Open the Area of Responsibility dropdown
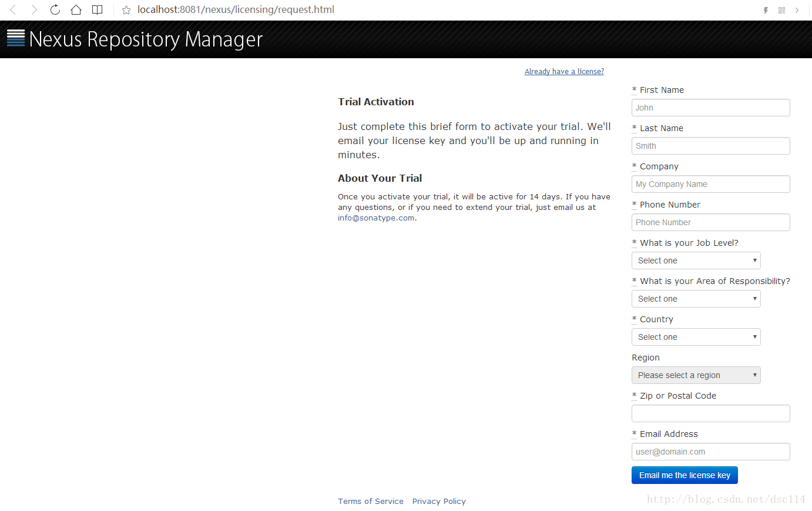Screen dimensions: 812x511 (x=696, y=299)
